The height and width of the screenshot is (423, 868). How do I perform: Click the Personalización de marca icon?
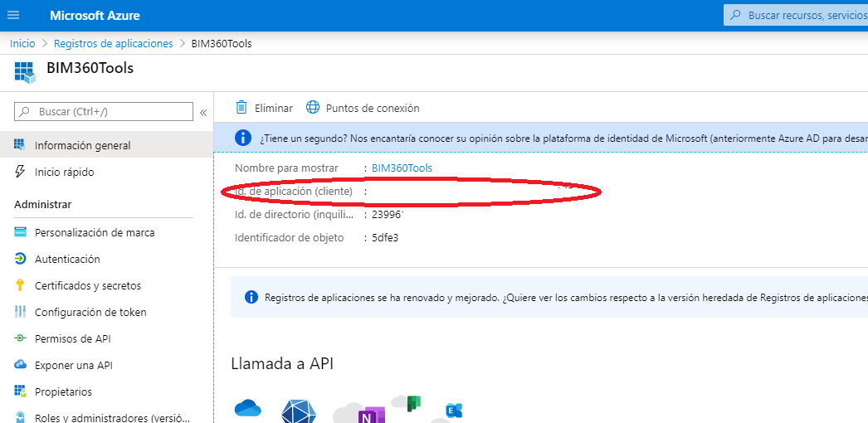[x=20, y=232]
